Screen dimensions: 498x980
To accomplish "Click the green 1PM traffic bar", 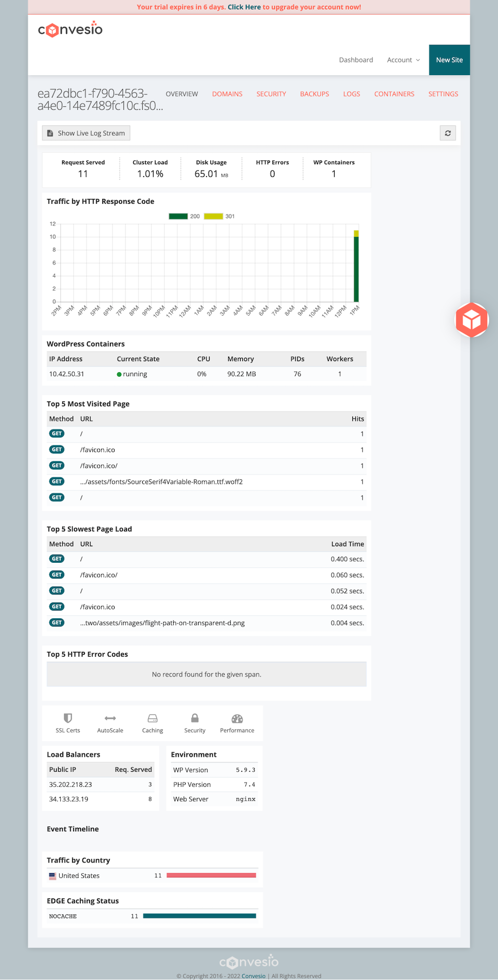I will 356,269.
